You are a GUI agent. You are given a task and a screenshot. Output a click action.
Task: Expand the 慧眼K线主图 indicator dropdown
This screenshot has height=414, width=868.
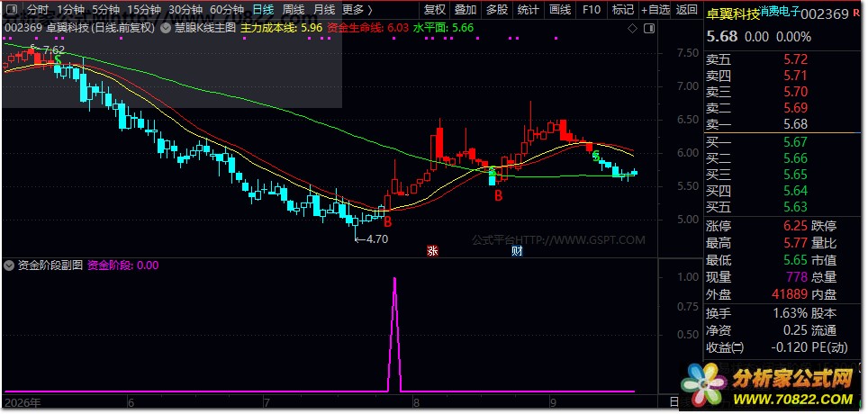(x=165, y=27)
